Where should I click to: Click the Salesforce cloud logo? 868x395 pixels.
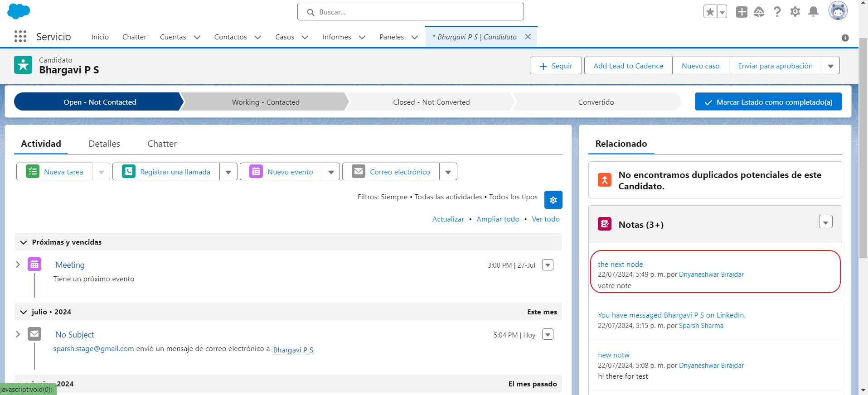pyautogui.click(x=19, y=11)
